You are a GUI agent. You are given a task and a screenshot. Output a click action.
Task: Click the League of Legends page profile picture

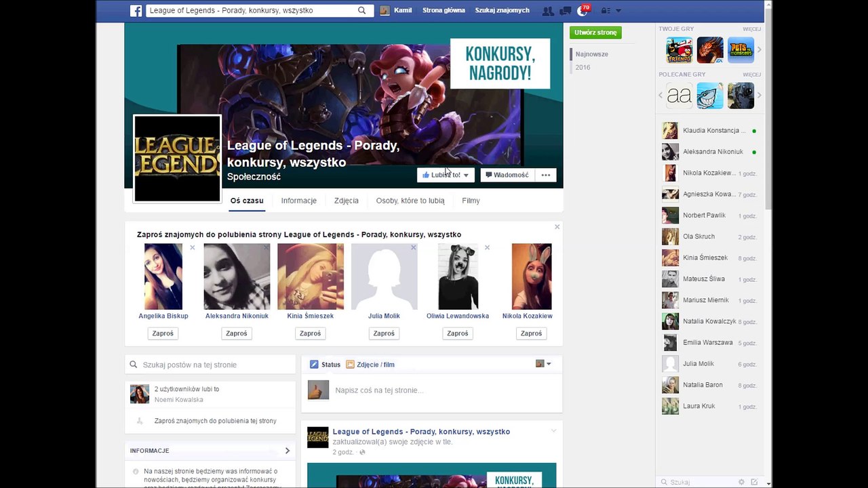177,159
